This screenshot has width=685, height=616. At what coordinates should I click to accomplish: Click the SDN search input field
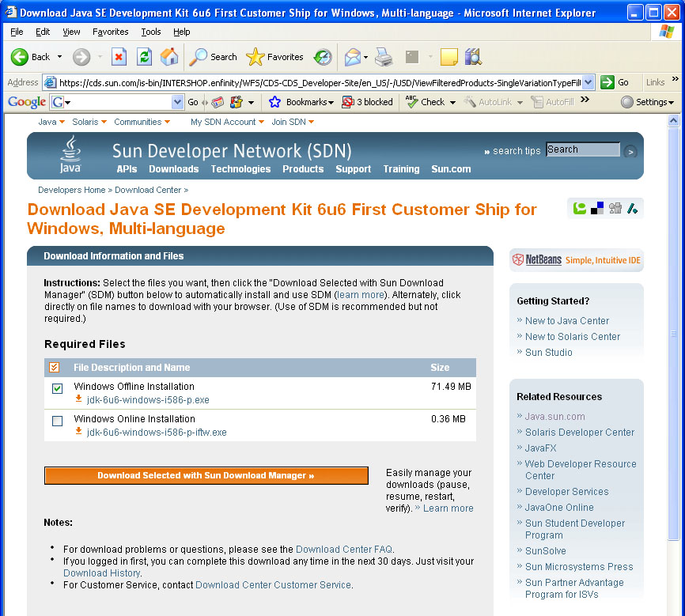pos(582,149)
